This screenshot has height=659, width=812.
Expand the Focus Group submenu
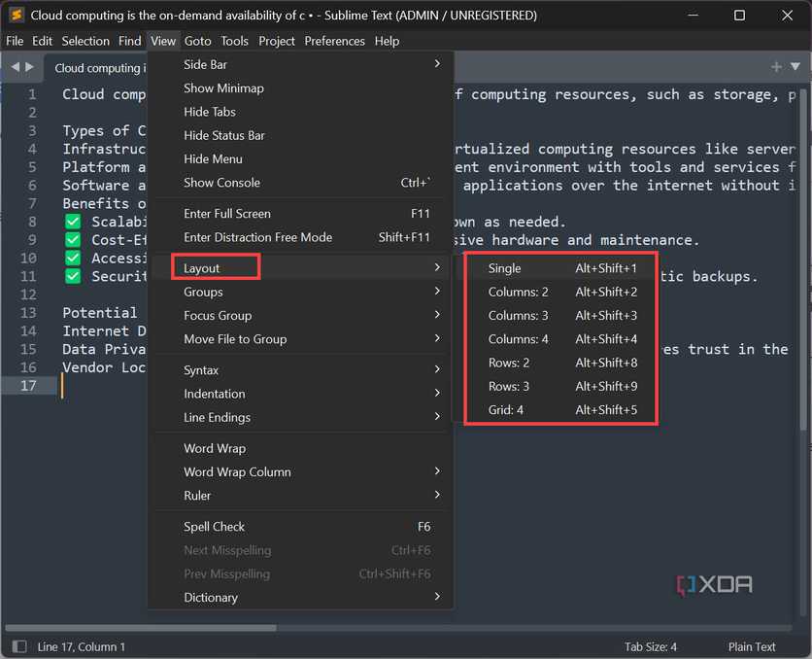click(301, 315)
